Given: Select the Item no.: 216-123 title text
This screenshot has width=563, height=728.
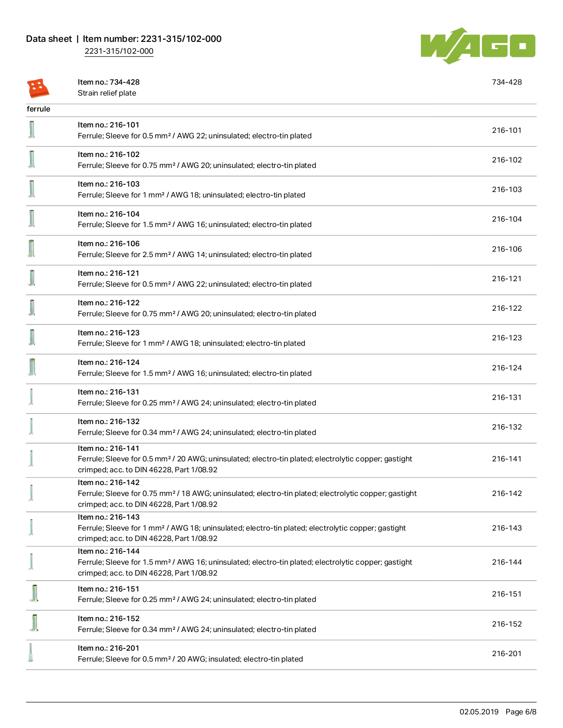Looking at the screenshot, I should [109, 333].
